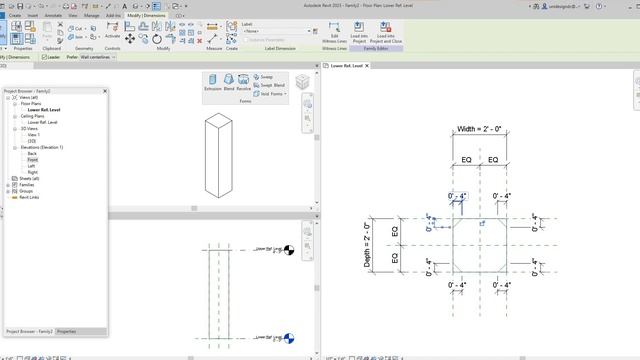Open the Manage ribbon tab
640x360 pixels.
pyautogui.click(x=91, y=16)
